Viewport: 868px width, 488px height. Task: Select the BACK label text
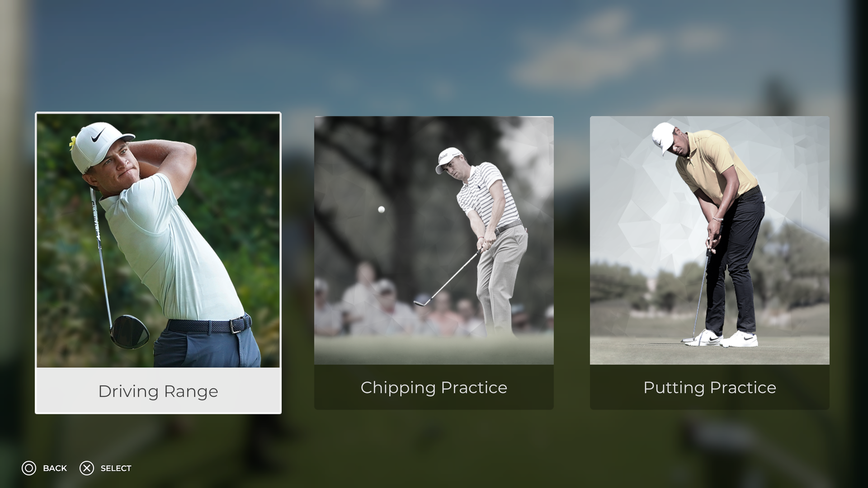[x=55, y=468]
